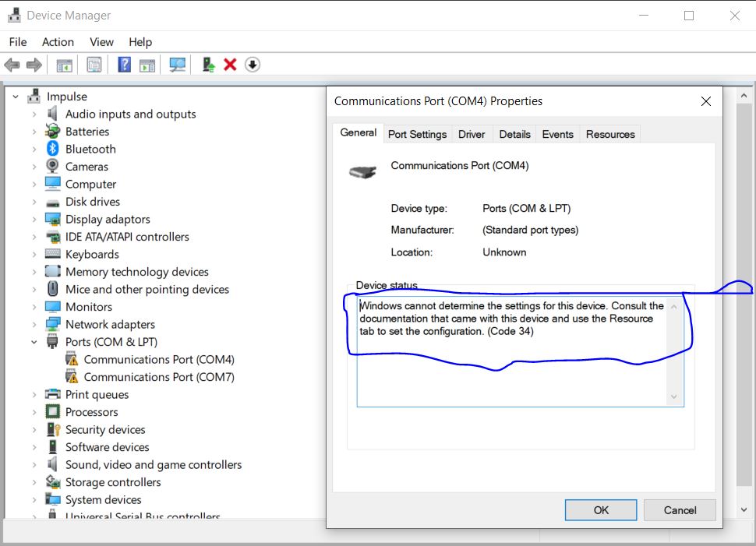This screenshot has height=546, width=756.
Task: Click the COM7 warning port icon
Action: pos(72,376)
